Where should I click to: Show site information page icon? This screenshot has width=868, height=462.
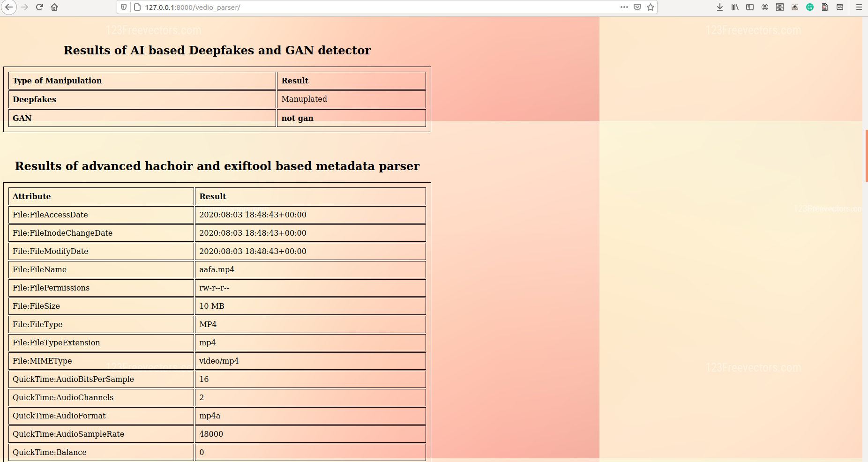point(137,7)
